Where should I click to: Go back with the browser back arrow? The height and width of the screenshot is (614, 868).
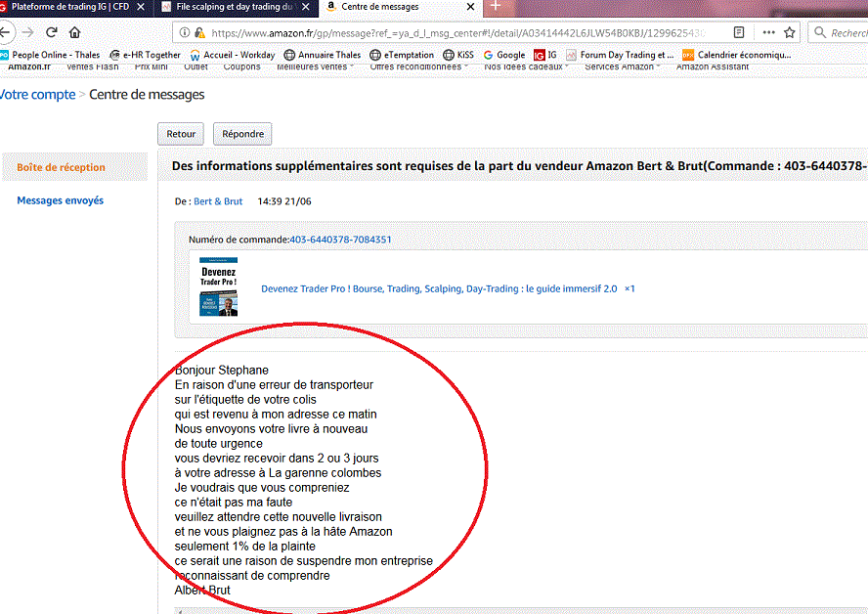(x=5, y=32)
